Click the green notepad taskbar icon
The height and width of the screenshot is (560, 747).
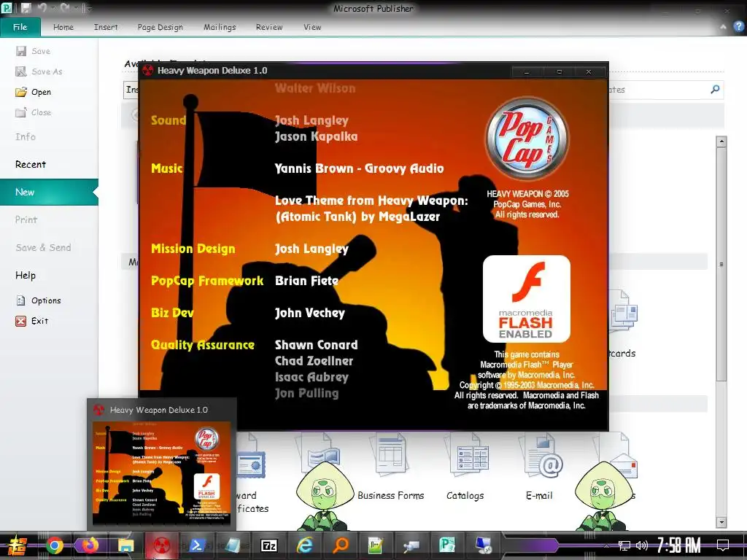point(376,545)
